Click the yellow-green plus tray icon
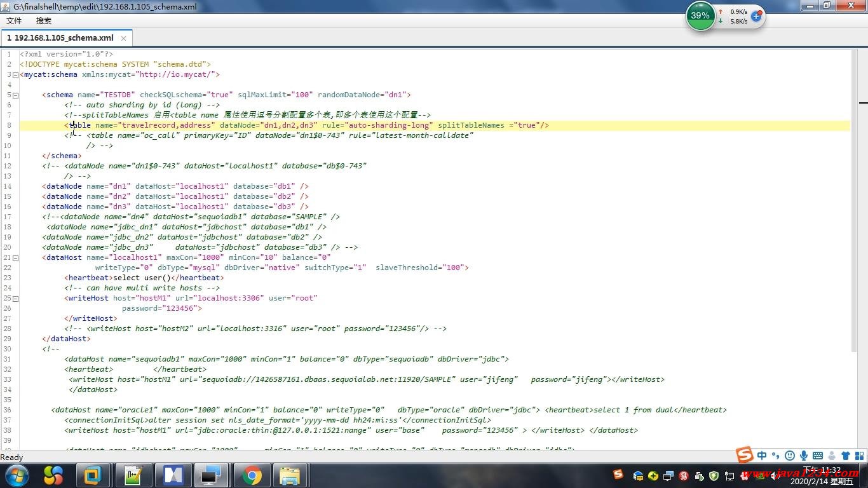This screenshot has width=868, height=488. [653, 475]
